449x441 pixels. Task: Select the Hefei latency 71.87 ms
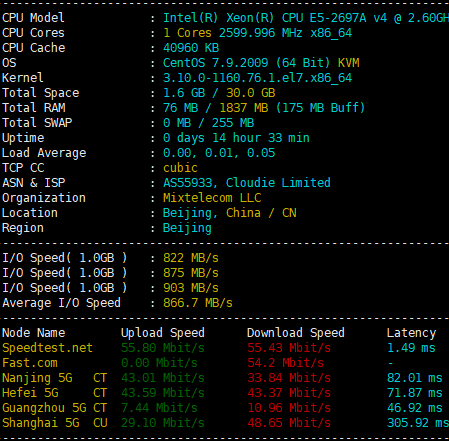tap(415, 393)
